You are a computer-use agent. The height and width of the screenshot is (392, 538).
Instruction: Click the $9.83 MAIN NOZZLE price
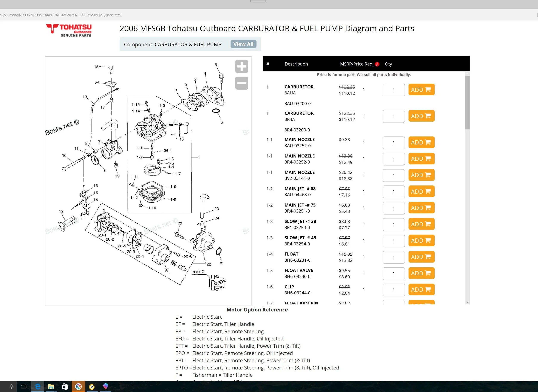click(x=344, y=140)
